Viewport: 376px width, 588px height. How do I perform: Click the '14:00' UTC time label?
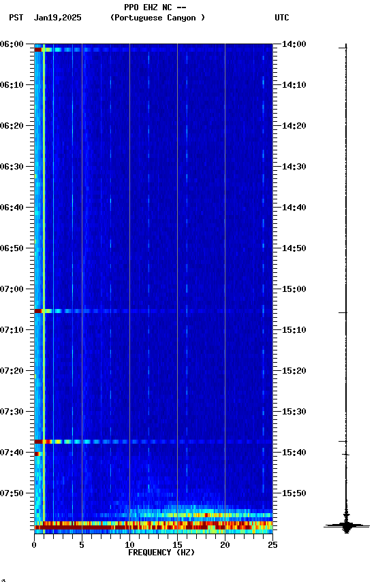click(294, 44)
